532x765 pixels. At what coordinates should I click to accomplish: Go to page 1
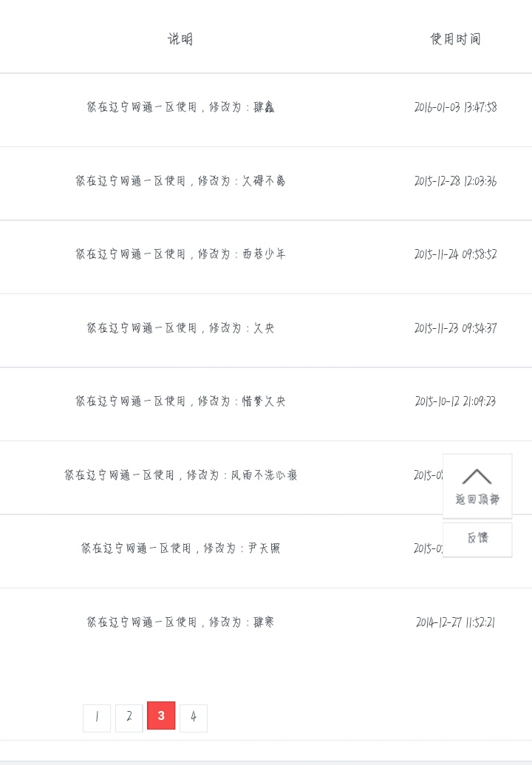97,718
